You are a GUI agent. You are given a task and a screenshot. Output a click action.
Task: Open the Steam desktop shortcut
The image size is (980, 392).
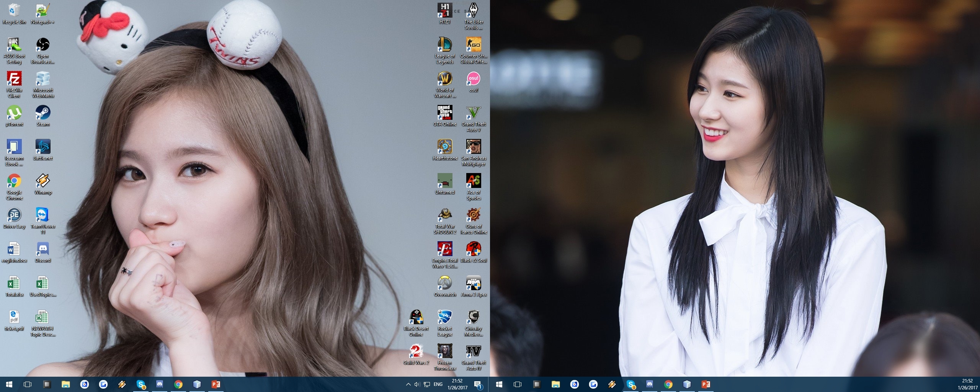pyautogui.click(x=43, y=116)
